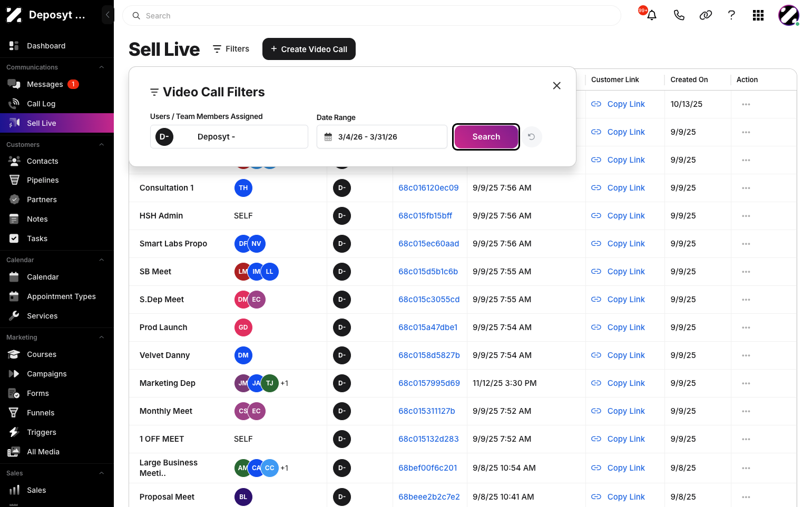This screenshot has width=812, height=507.
Task: Click the Created On column header
Action: point(689,79)
